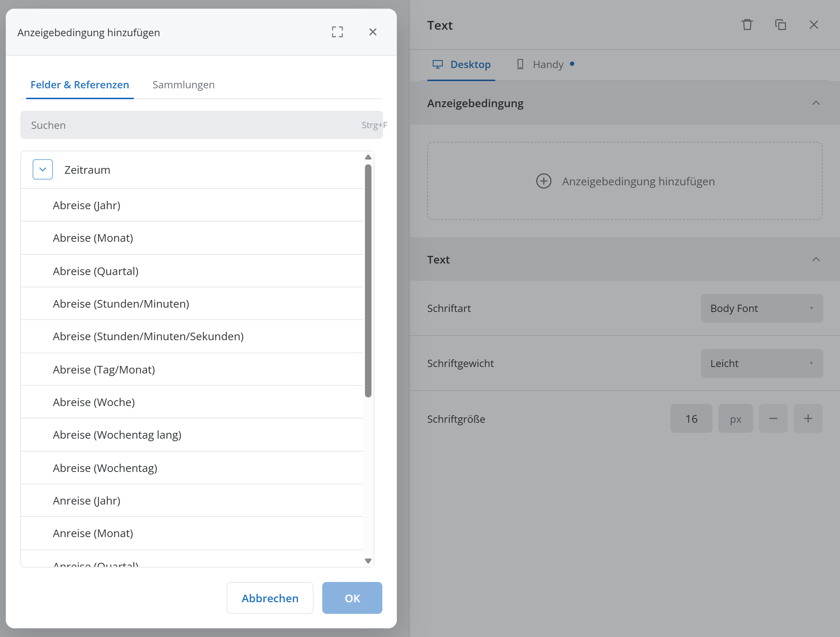The image size is (840, 637).
Task: Click the fullscreen expand icon in dialog header
Action: click(x=337, y=32)
